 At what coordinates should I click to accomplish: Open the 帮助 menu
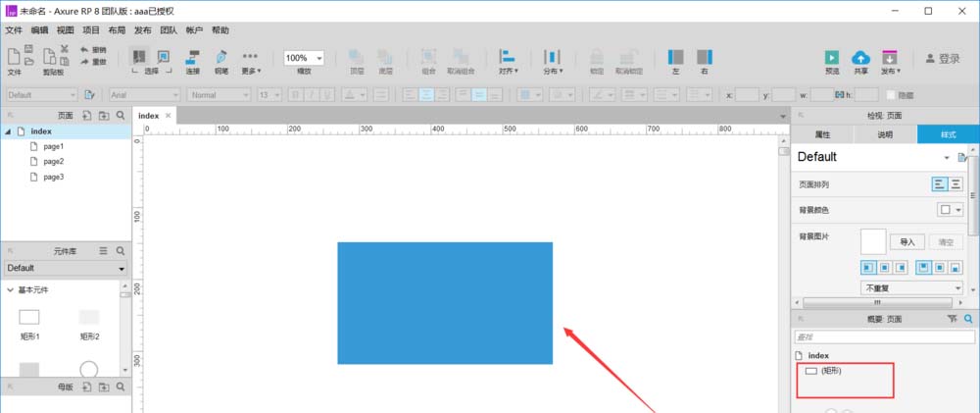(x=220, y=30)
